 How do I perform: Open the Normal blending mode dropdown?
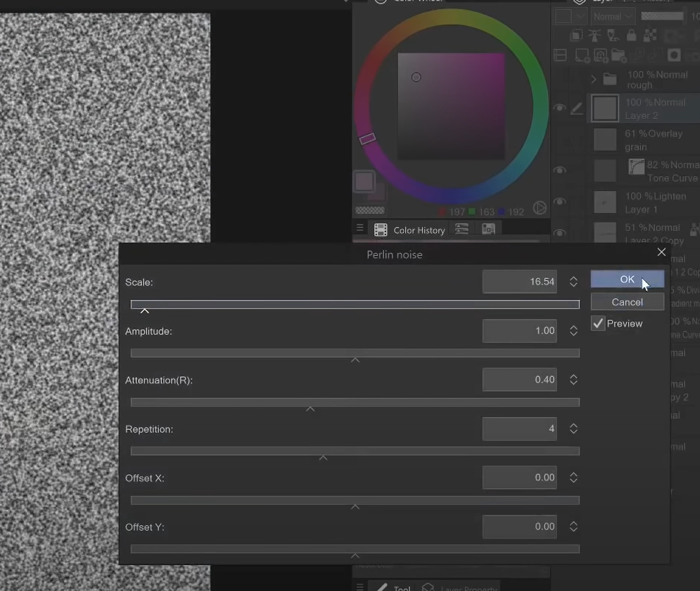pyautogui.click(x=613, y=17)
